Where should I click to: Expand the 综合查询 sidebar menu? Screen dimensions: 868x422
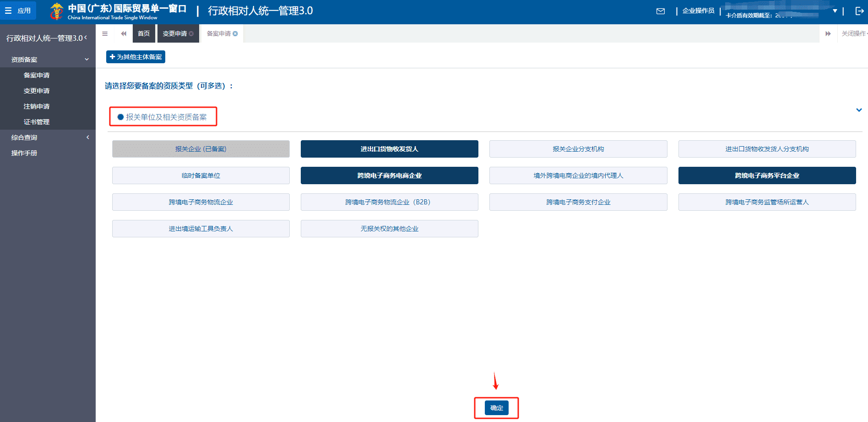(87, 137)
